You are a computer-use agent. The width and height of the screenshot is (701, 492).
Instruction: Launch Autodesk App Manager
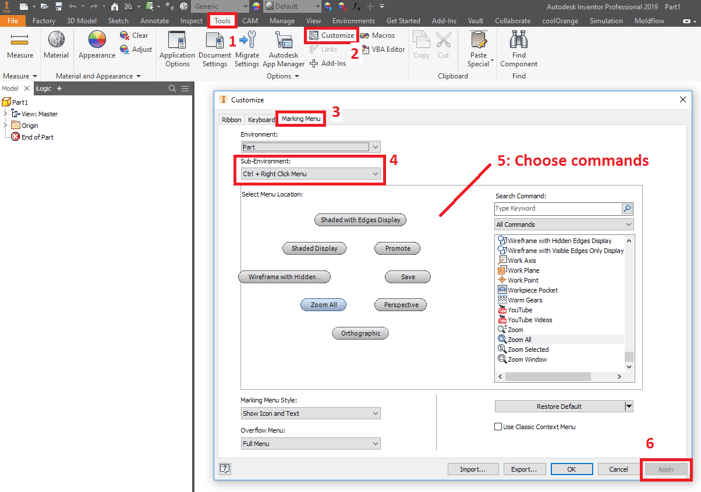tap(283, 49)
